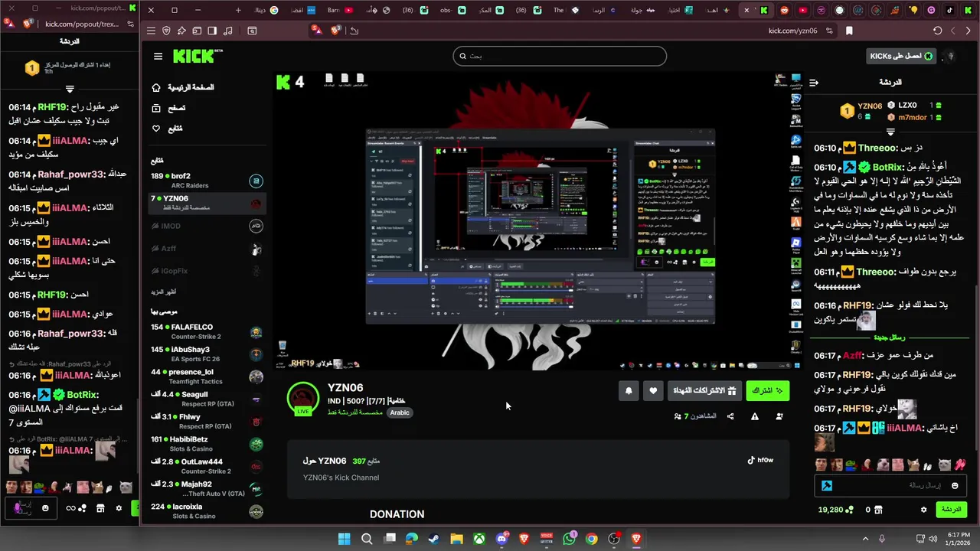The height and width of the screenshot is (551, 980).
Task: Open متابع following link in sidebar
Action: point(168,129)
